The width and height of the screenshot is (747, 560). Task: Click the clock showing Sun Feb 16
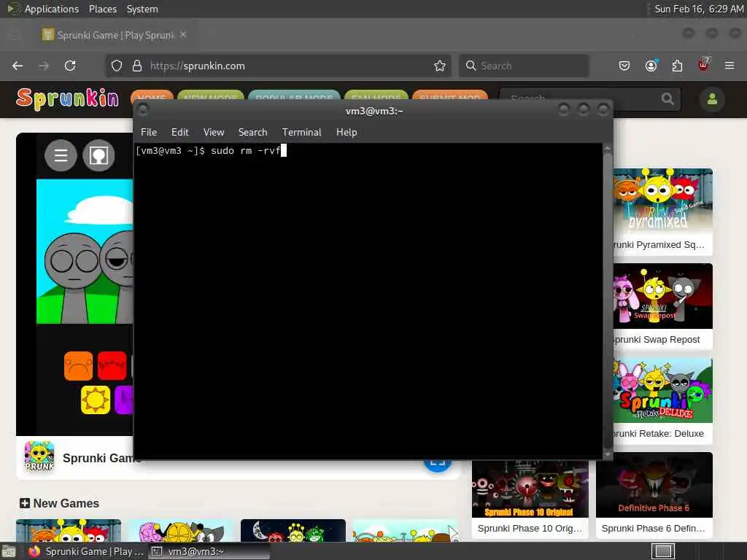pyautogui.click(x=698, y=9)
